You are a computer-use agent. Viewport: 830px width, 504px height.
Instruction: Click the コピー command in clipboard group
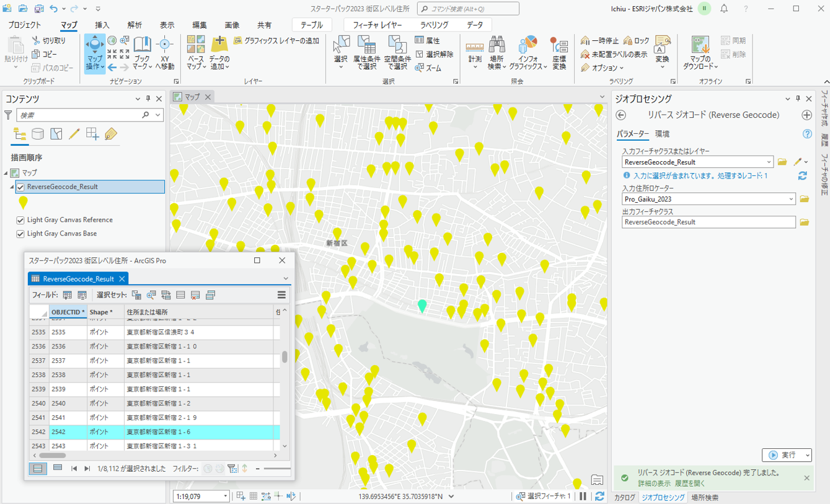[x=45, y=55]
